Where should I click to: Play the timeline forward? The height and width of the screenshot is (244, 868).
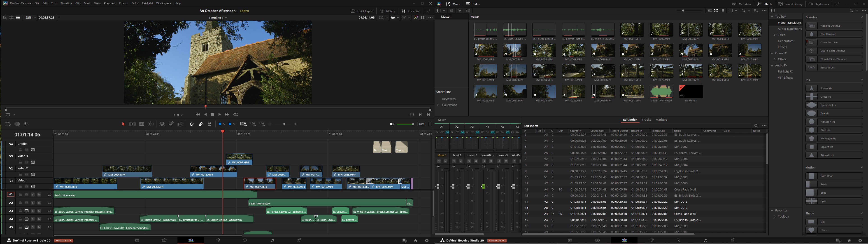[x=220, y=115]
